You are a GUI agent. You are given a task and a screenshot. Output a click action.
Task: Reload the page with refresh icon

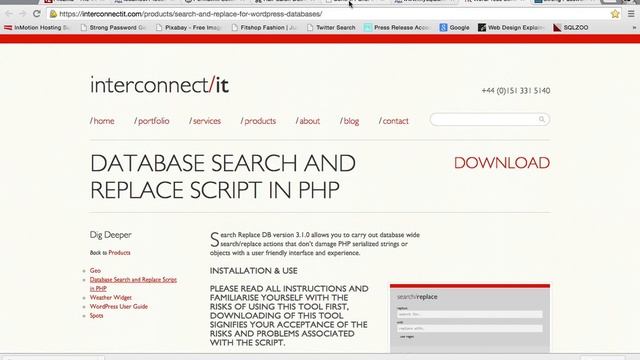click(36, 14)
